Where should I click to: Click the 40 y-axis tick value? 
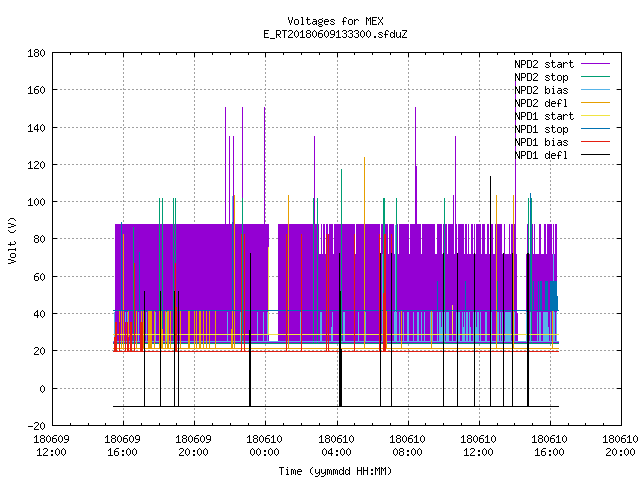tap(39, 313)
